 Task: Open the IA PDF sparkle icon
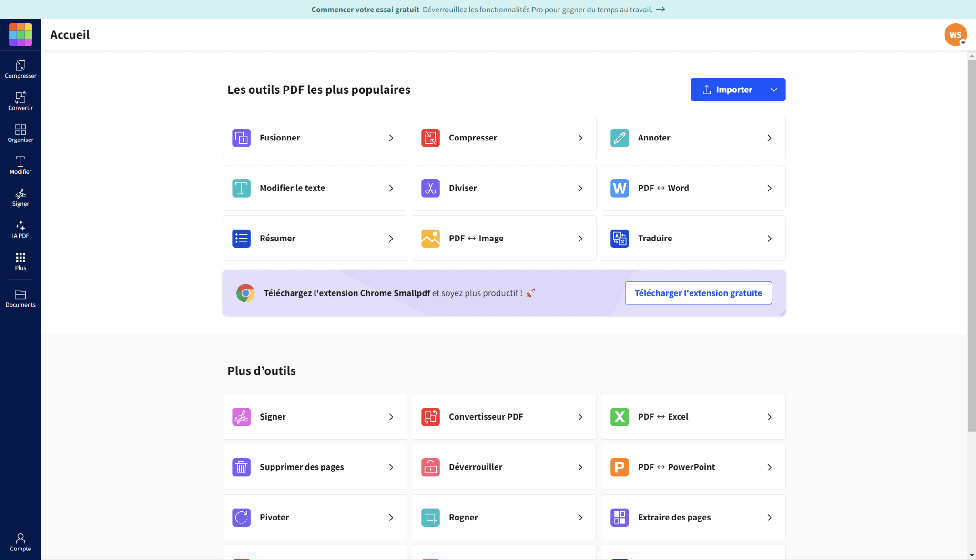coord(20,229)
